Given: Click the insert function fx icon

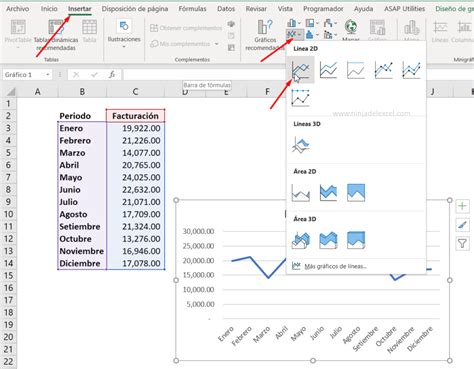Looking at the screenshot, I should [x=112, y=75].
